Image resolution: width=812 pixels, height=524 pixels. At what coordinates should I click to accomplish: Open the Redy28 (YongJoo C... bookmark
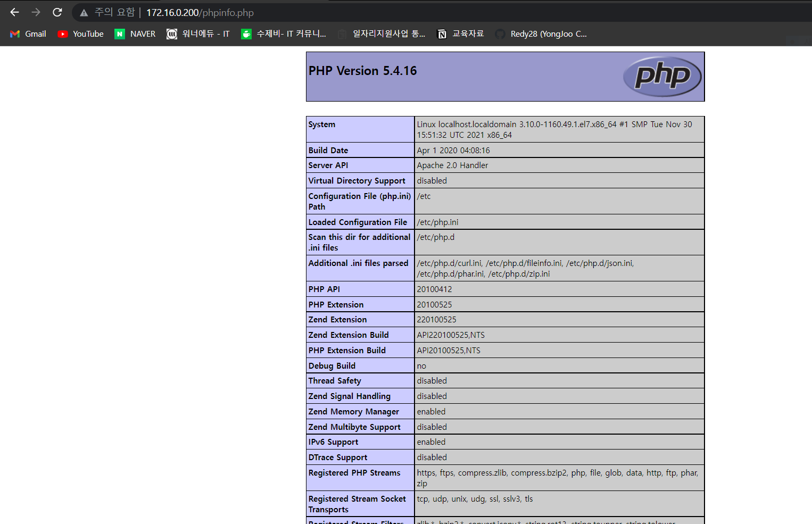[541, 34]
